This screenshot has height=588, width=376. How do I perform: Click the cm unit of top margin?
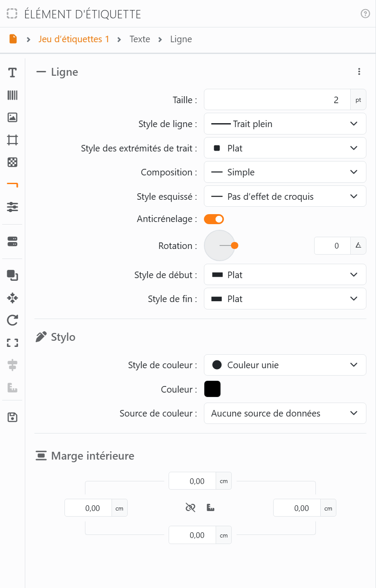pos(224,481)
